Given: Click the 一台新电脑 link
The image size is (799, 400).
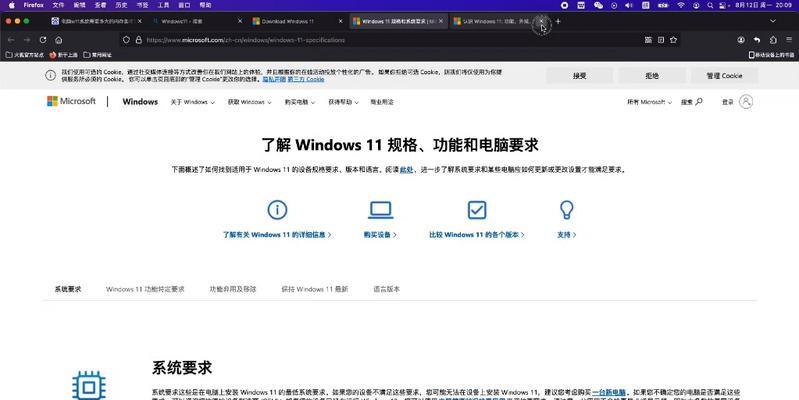Looking at the screenshot, I should [x=609, y=392].
